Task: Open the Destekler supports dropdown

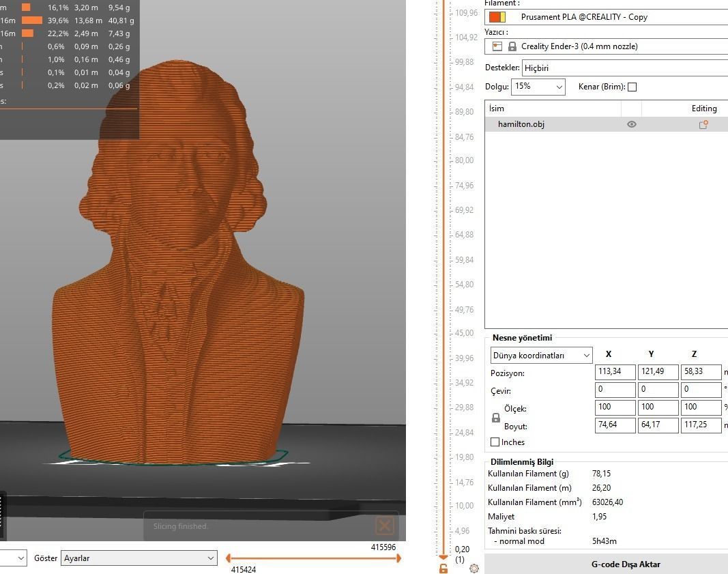Action: coord(625,68)
